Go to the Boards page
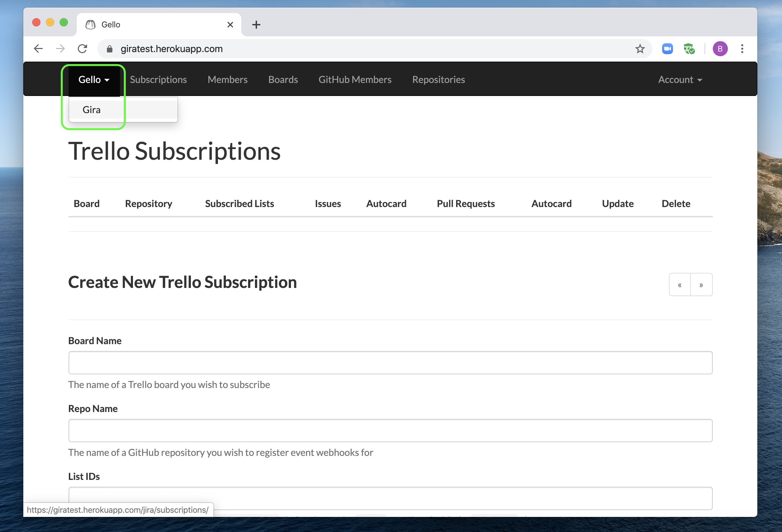 coord(283,80)
